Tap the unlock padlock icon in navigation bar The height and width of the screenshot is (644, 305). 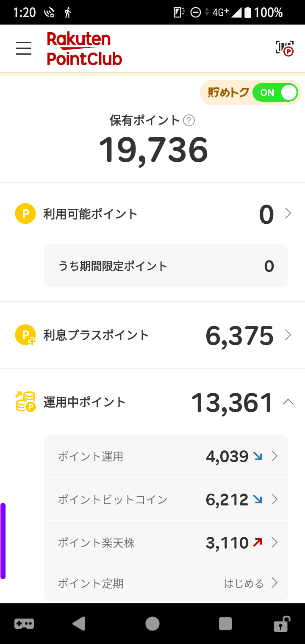[281, 624]
